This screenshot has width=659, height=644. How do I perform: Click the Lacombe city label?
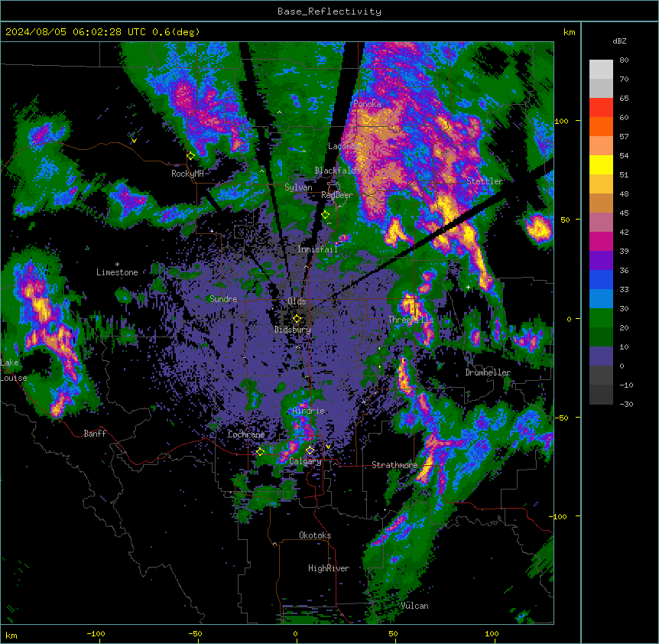(x=343, y=146)
